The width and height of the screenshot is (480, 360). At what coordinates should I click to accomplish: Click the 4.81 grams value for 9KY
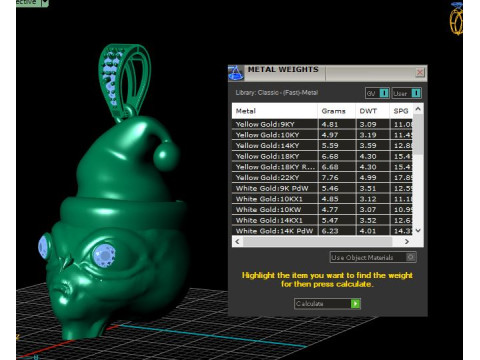330,124
